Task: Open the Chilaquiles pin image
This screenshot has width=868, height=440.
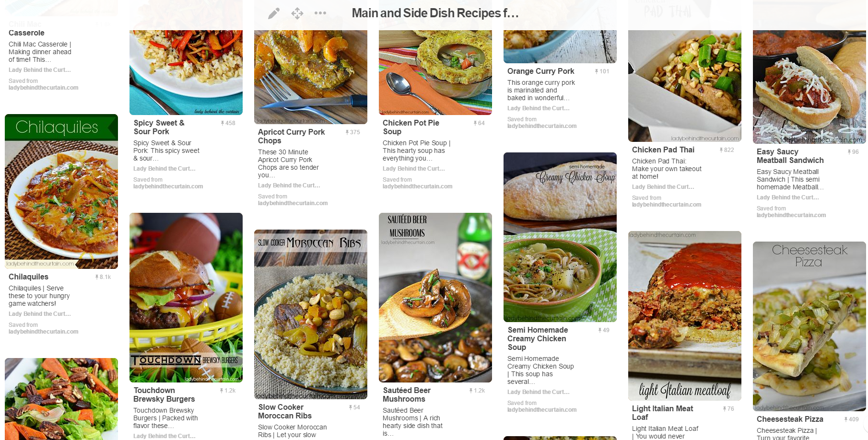Action: pyautogui.click(x=61, y=192)
